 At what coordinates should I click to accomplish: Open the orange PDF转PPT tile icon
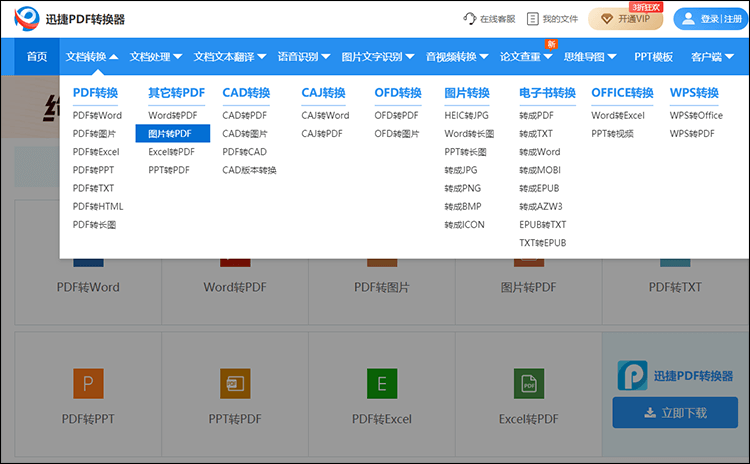(x=88, y=384)
